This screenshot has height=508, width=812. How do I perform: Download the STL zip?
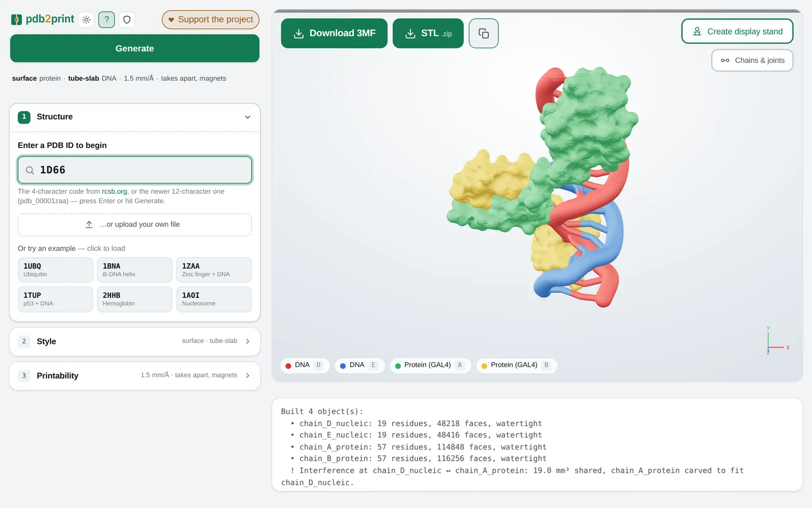click(x=428, y=34)
